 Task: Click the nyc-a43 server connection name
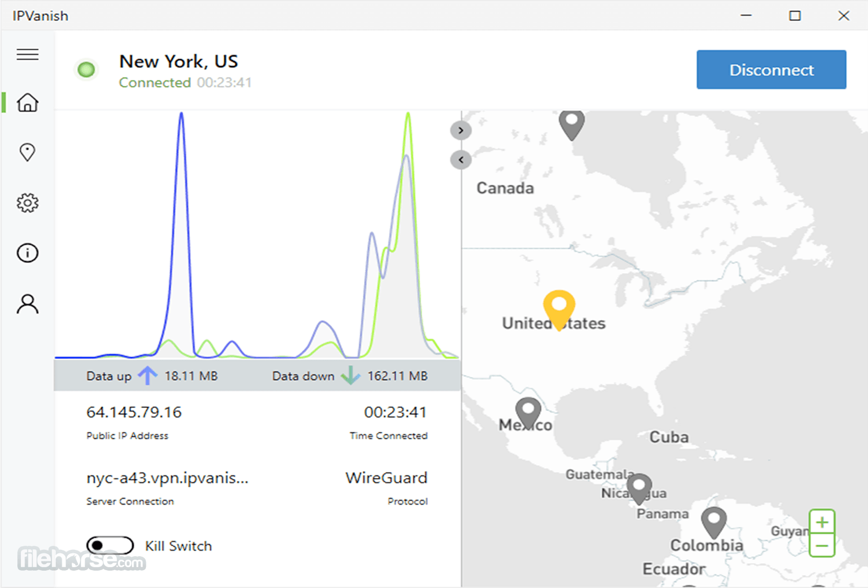pyautogui.click(x=167, y=478)
